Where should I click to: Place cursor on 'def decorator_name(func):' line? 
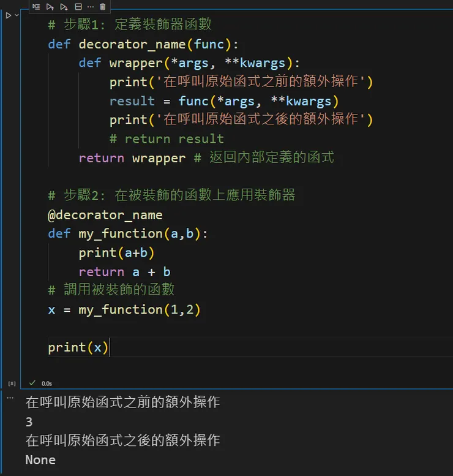click(143, 44)
